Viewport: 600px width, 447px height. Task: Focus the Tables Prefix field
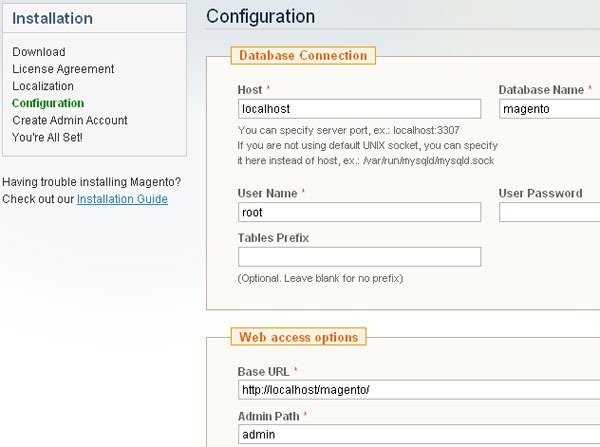tap(359, 256)
